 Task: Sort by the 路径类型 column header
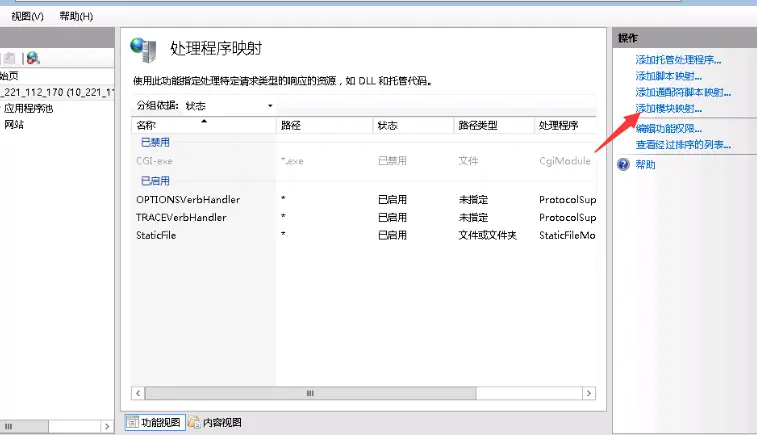[494, 126]
